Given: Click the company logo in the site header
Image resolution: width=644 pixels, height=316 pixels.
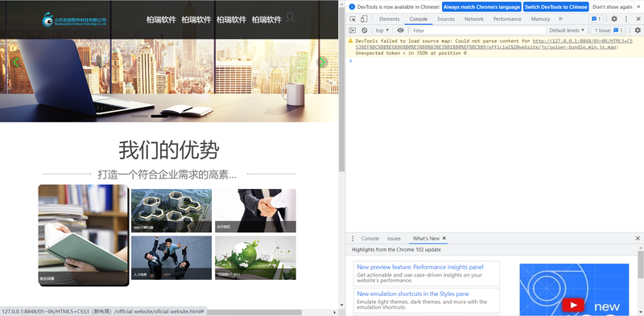Looking at the screenshot, I should coord(74,19).
